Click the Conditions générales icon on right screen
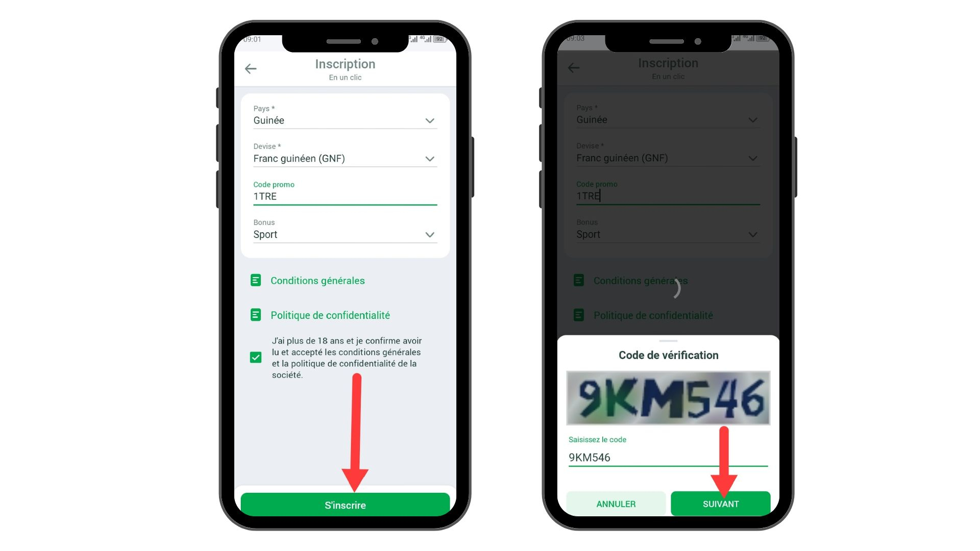 click(579, 281)
